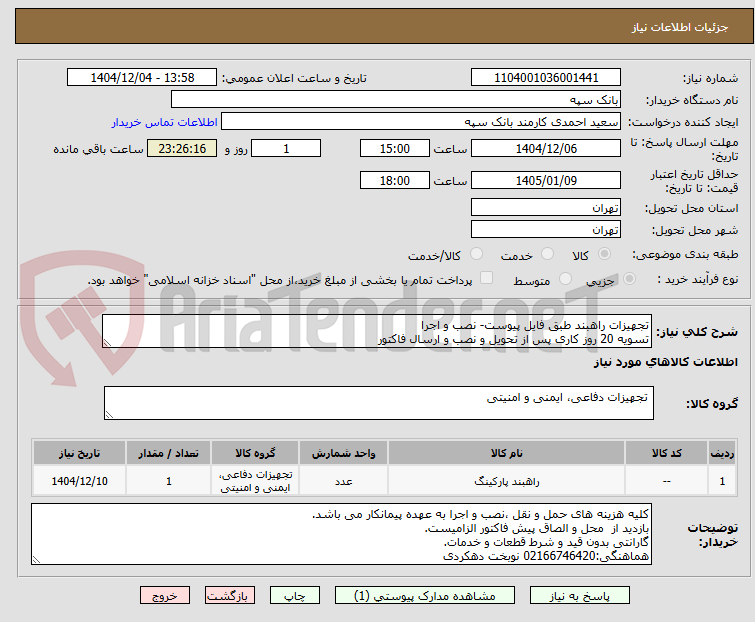Click the delivery city field 'تهران'
The height and width of the screenshot is (622, 755).
coord(546,230)
